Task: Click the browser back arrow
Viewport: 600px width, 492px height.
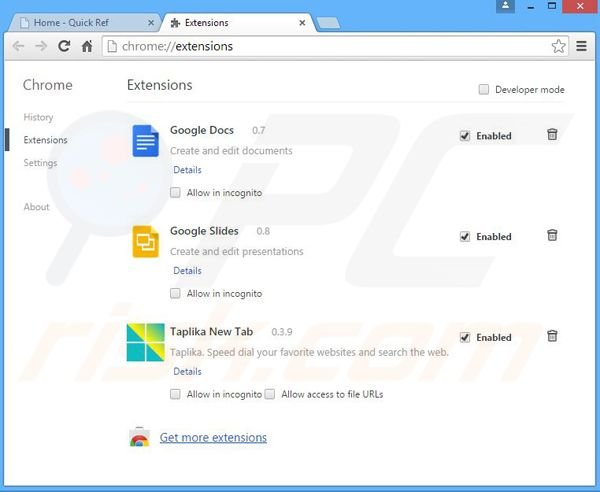Action: [x=18, y=47]
